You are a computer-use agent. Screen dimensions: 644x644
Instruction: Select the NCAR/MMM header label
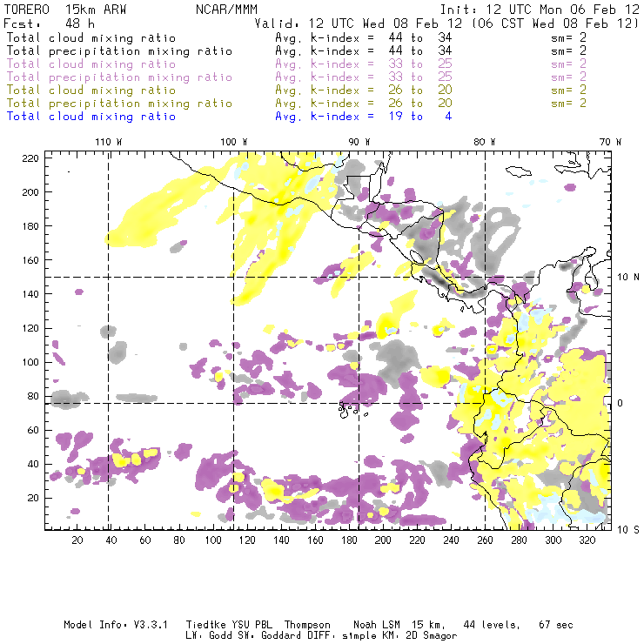click(x=226, y=9)
